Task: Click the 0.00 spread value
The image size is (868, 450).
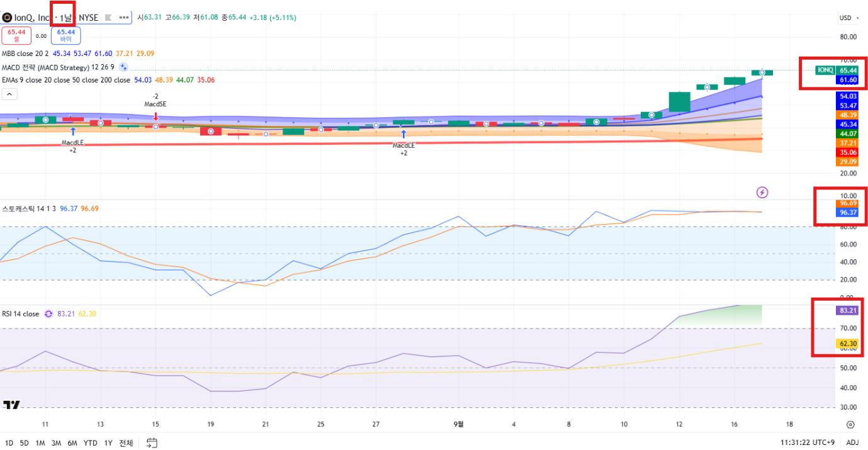Action: [x=41, y=36]
